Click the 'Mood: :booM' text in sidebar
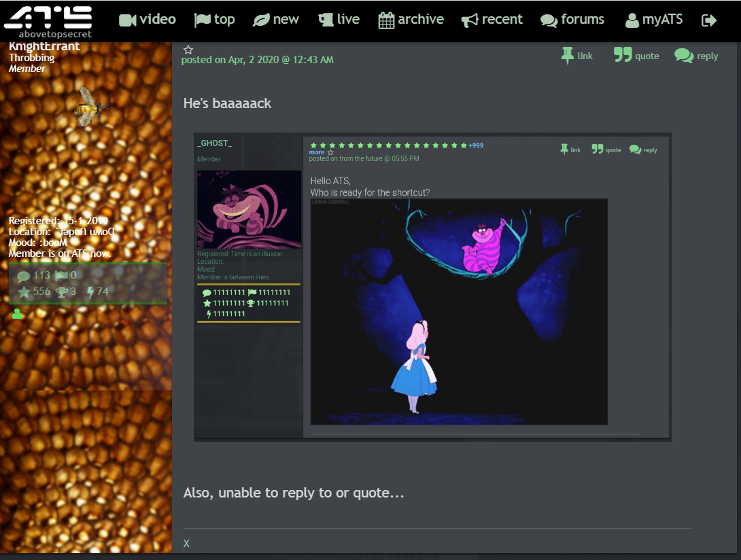 click(x=38, y=243)
